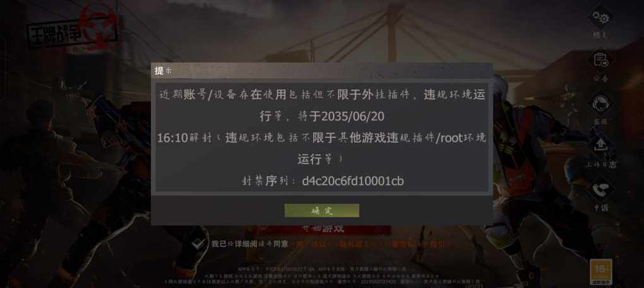The height and width of the screenshot is (288, 644).
Task: Click the 2035/06/20 unban date text
Action: pyautogui.click(x=353, y=117)
